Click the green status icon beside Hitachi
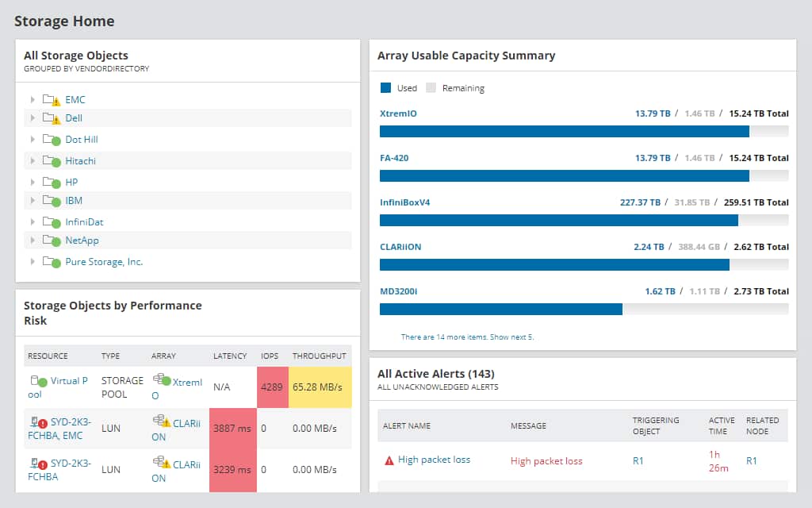The width and height of the screenshot is (812, 508). point(57,160)
